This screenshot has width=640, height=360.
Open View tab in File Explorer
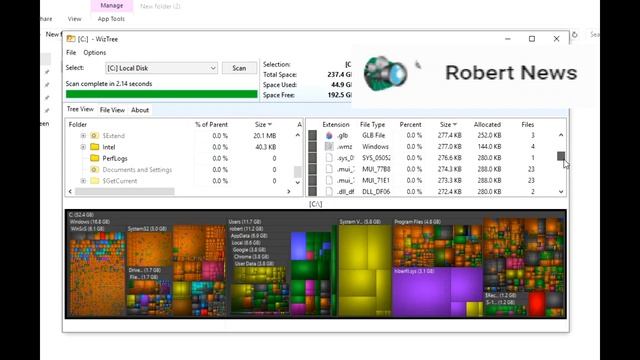tap(74, 19)
